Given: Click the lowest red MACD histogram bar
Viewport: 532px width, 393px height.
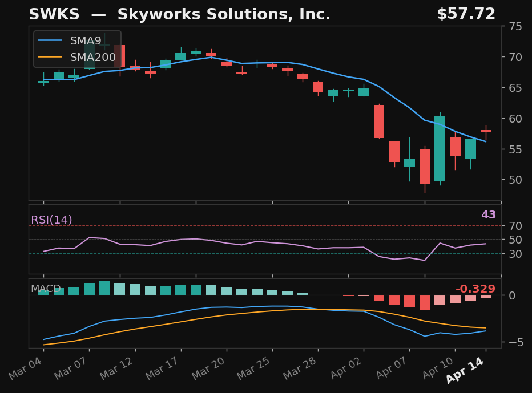Looking at the screenshot, I should (425, 303).
